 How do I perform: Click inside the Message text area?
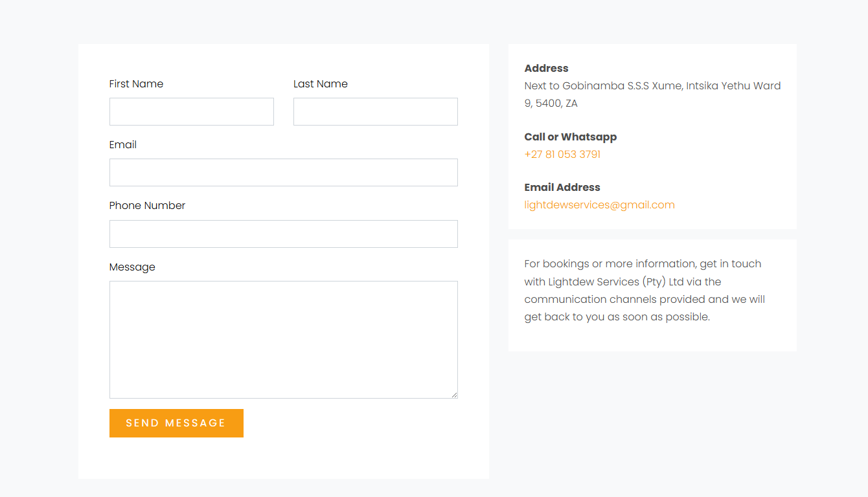(x=283, y=339)
